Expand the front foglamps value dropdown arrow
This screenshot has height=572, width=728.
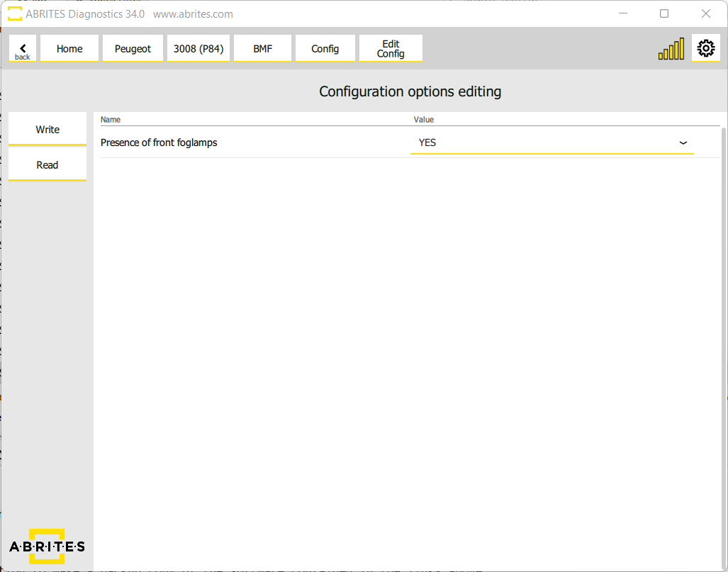click(x=683, y=143)
